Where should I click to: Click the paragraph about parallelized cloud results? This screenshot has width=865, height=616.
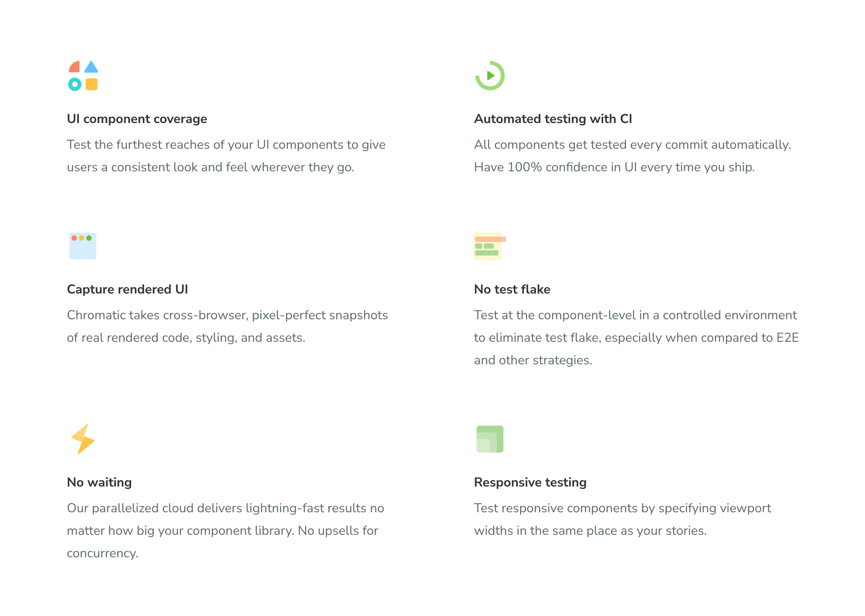pyautogui.click(x=225, y=531)
